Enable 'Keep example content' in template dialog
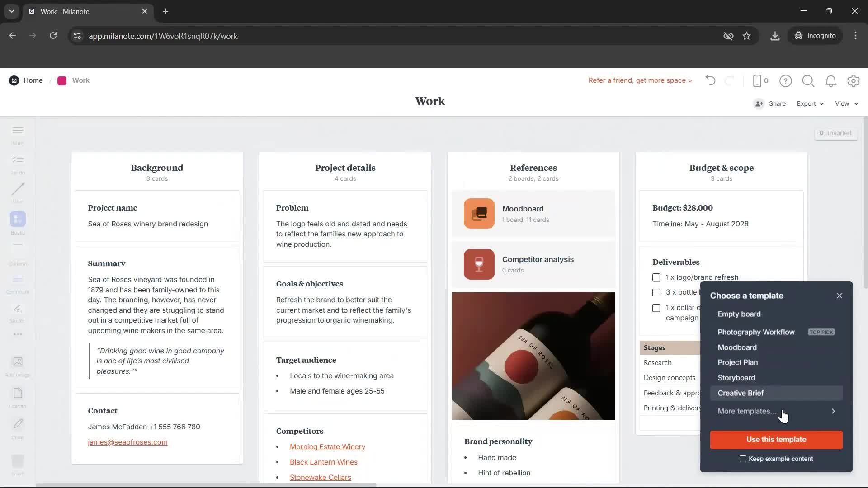This screenshot has height=488, width=868. 742,459
